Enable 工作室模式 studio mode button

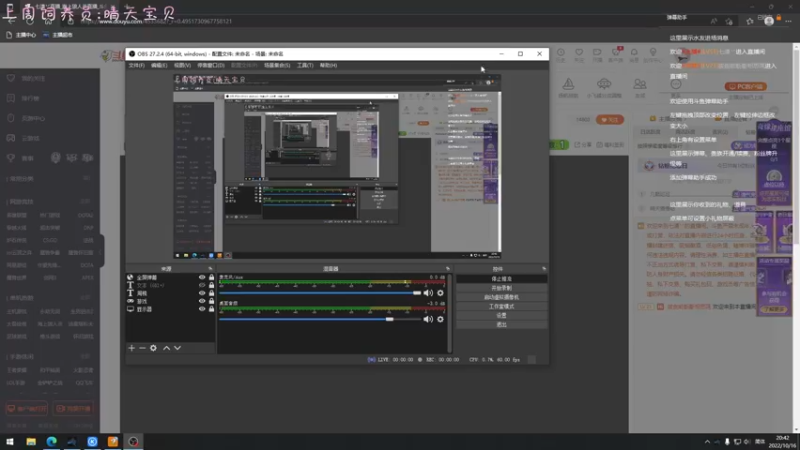(502, 307)
